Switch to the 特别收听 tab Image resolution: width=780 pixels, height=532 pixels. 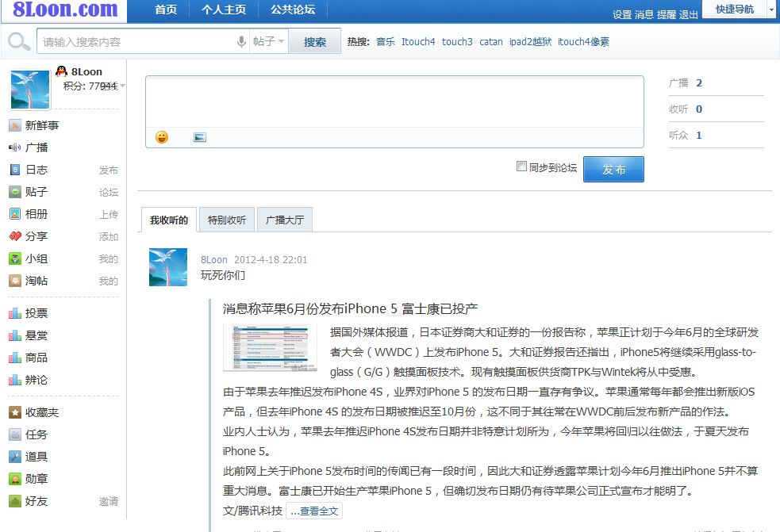click(227, 220)
